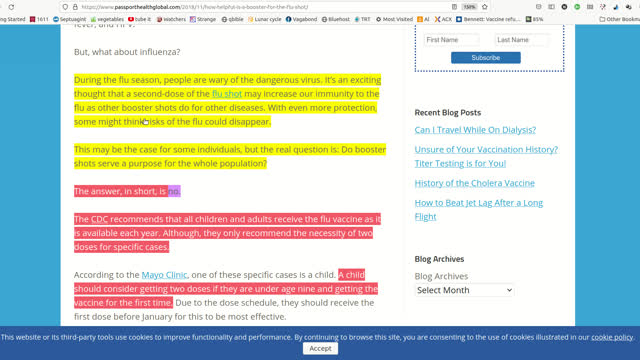Click the green circular extension icon

[x=577, y=7]
